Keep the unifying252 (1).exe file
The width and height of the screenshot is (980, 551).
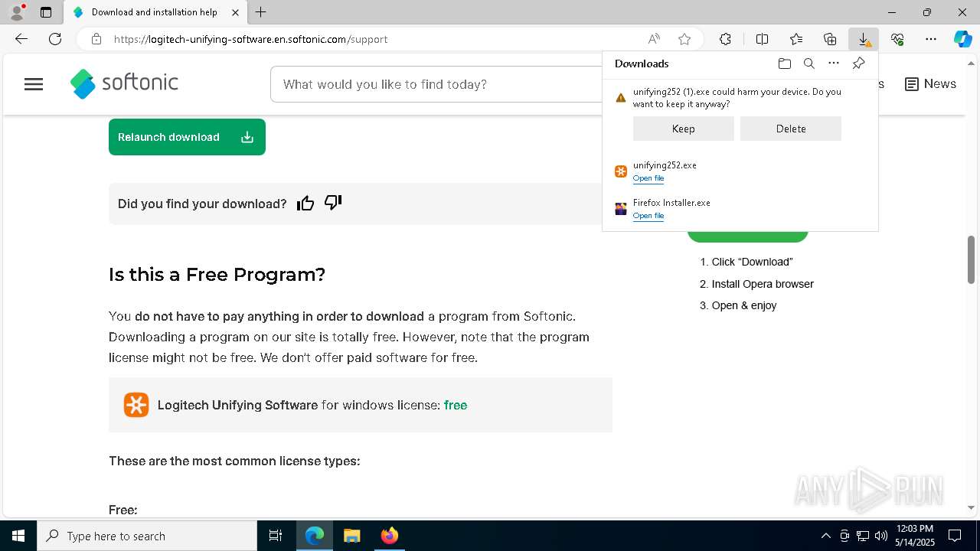point(684,129)
